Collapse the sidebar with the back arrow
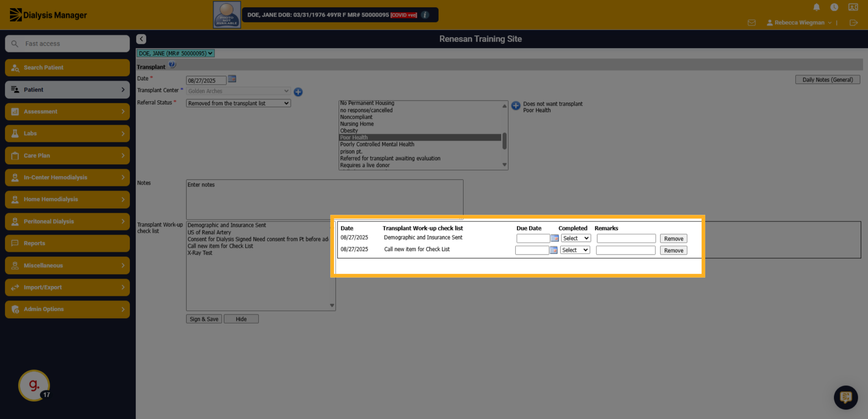 click(141, 39)
